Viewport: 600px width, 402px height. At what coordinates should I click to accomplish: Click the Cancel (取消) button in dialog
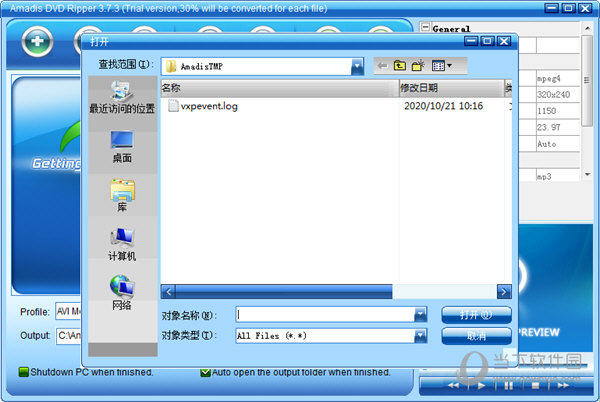[476, 336]
